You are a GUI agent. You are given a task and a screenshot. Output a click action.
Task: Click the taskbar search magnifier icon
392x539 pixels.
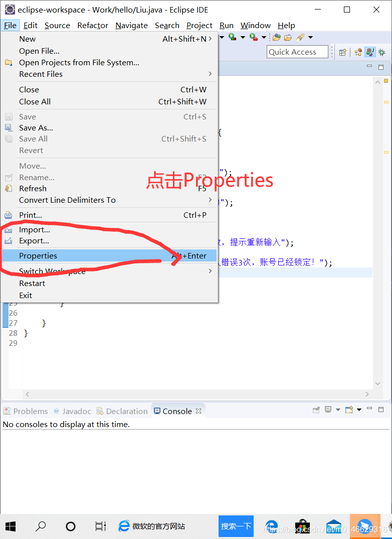tap(41, 526)
